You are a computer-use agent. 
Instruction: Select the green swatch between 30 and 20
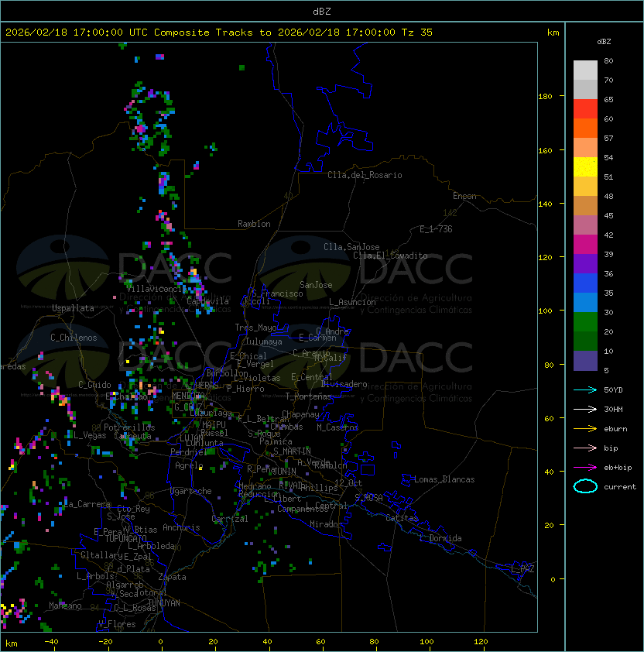(x=585, y=322)
